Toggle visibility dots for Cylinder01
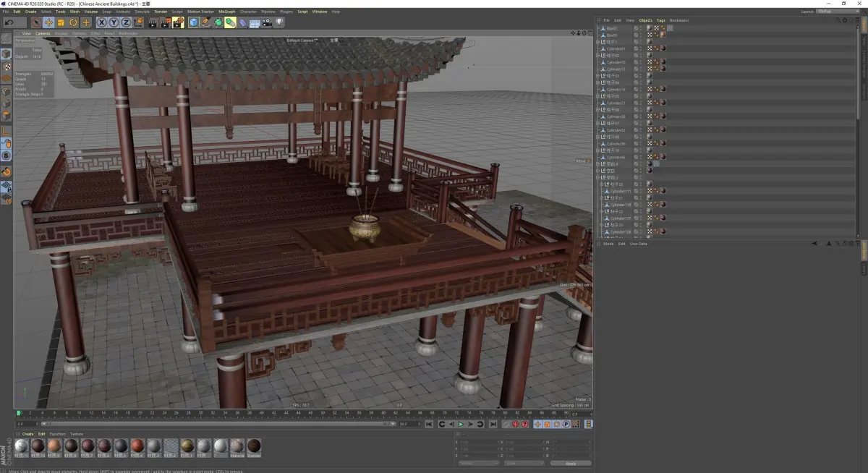868x473 pixels. click(x=641, y=48)
